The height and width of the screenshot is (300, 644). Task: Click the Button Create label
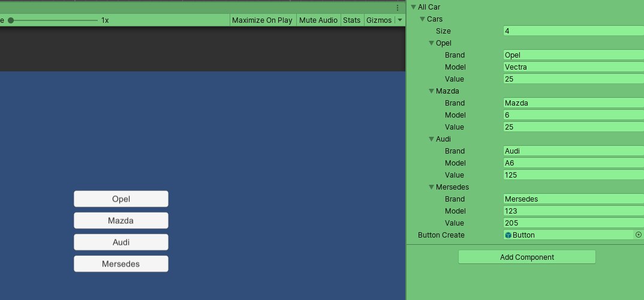pyautogui.click(x=441, y=235)
